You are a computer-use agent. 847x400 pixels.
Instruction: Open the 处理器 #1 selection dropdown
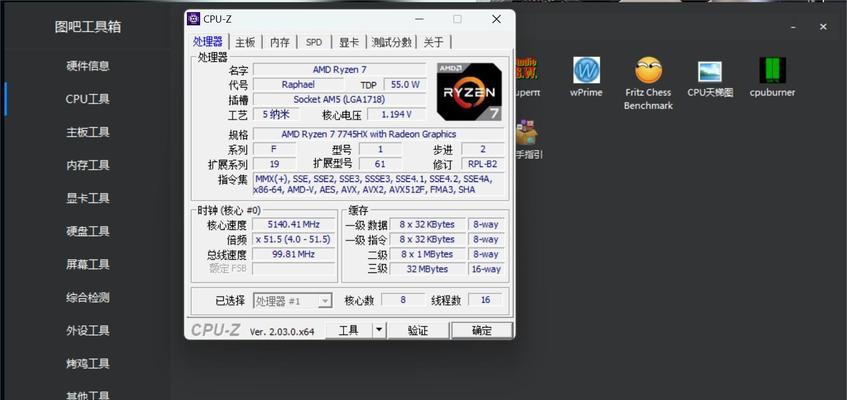point(293,301)
